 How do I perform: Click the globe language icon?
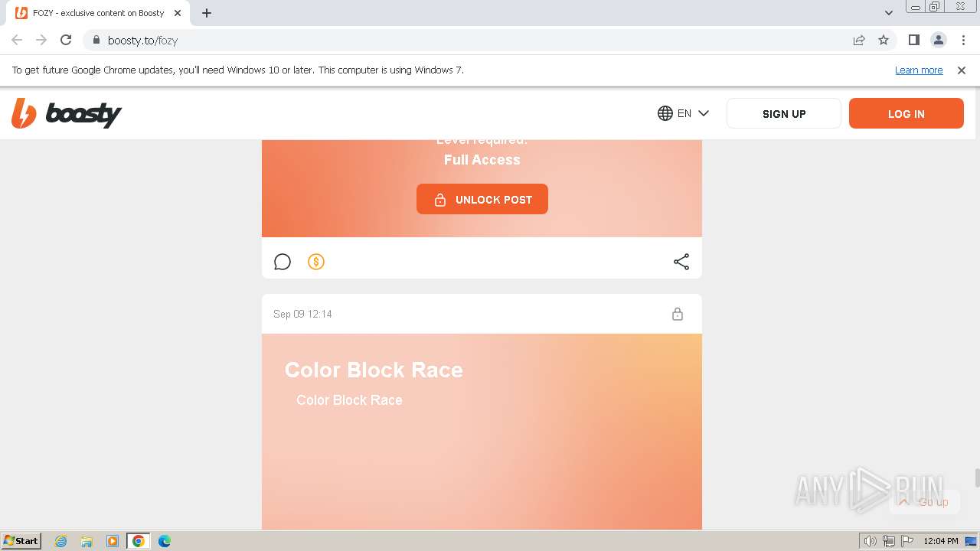tap(665, 113)
